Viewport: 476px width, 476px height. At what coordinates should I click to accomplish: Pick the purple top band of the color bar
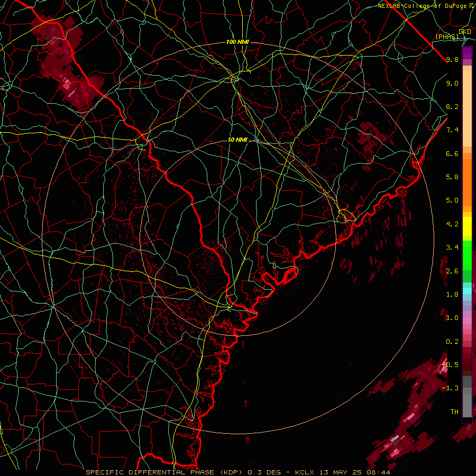click(467, 53)
